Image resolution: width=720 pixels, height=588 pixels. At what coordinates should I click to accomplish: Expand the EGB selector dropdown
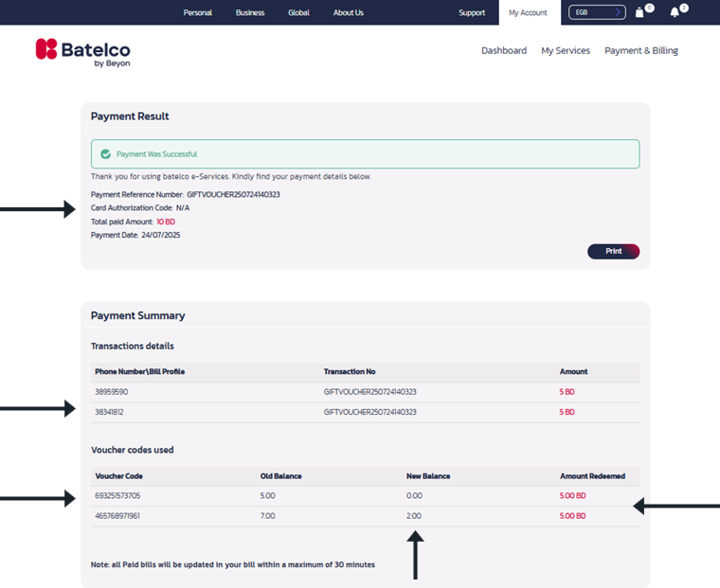[x=597, y=12]
